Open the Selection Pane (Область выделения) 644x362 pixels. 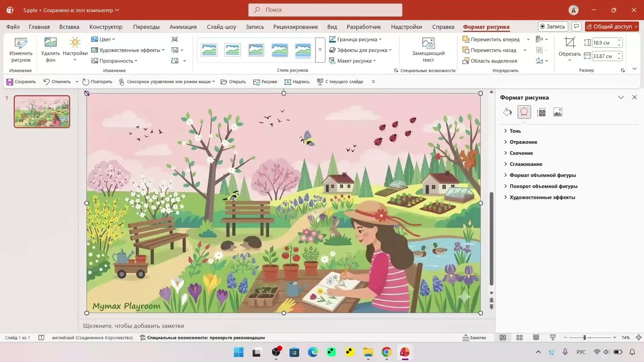(490, 61)
